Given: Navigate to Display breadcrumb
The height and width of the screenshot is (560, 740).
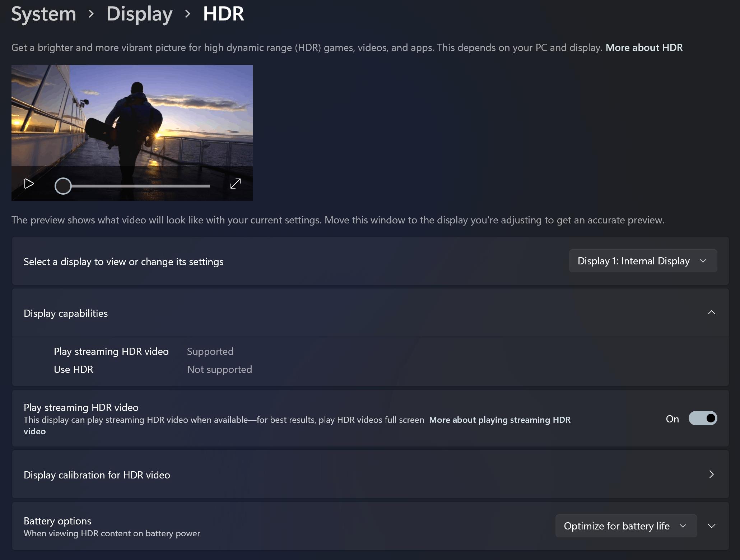Looking at the screenshot, I should [x=139, y=14].
